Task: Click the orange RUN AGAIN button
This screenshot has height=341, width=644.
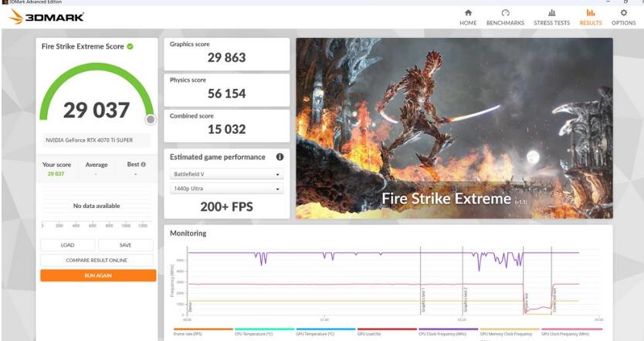Action: pyautogui.click(x=98, y=275)
